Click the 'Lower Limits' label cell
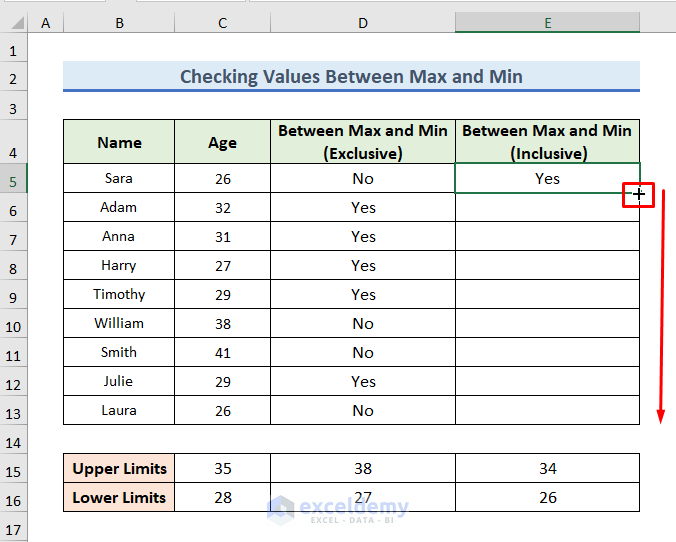Viewport: 676px width, 542px height. tap(119, 497)
